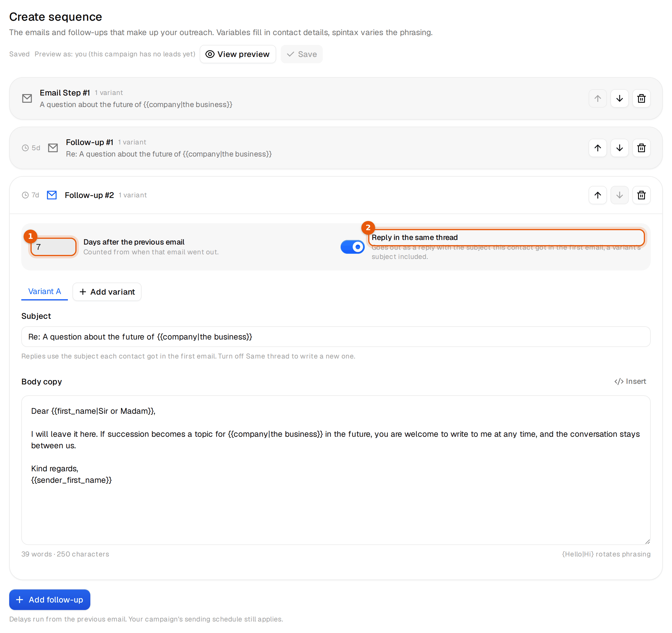Move Follow-up #2 up

[x=597, y=195]
